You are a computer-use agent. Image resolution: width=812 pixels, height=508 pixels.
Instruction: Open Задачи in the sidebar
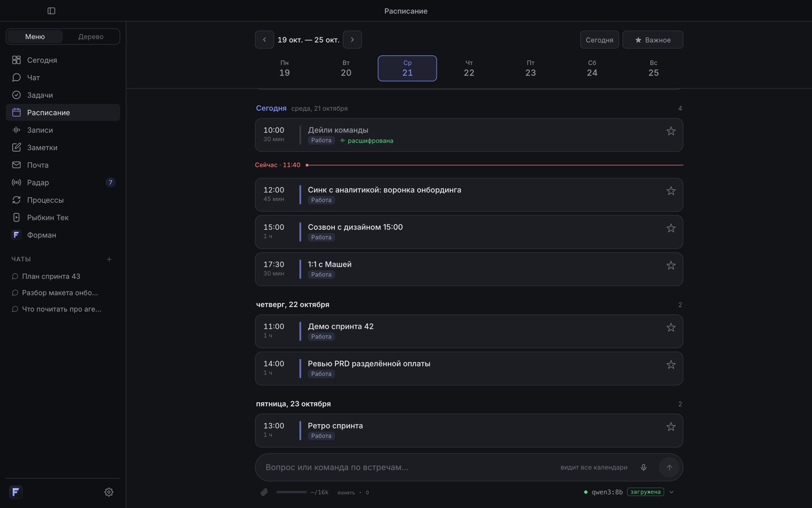pos(63,95)
